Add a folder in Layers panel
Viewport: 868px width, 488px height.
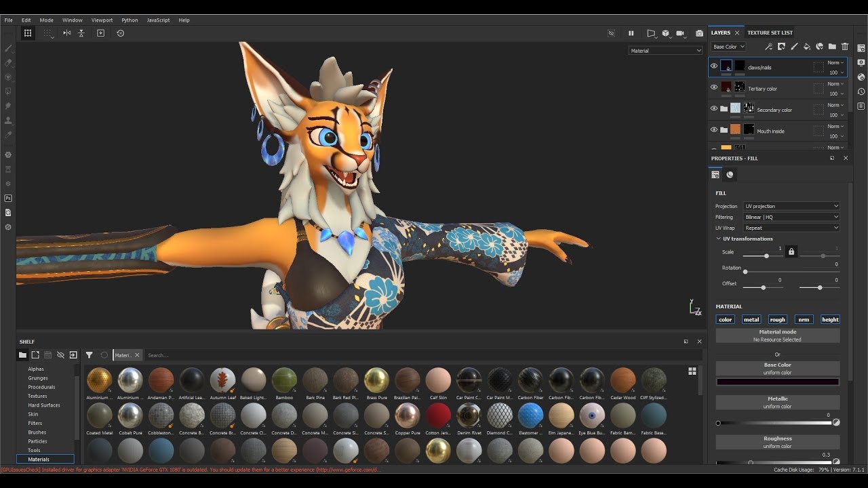(x=832, y=47)
